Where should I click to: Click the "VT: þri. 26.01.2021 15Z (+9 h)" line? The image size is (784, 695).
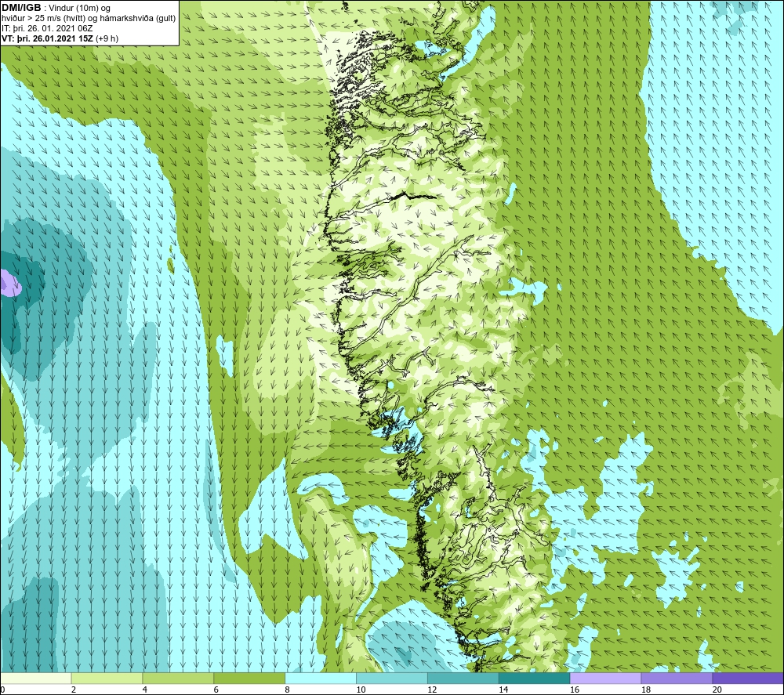[60, 38]
